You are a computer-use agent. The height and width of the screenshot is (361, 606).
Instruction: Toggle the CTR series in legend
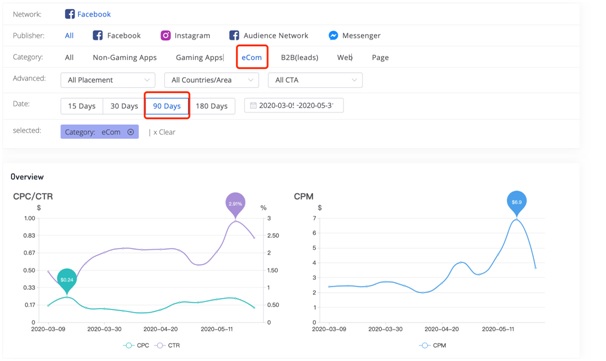(167, 345)
